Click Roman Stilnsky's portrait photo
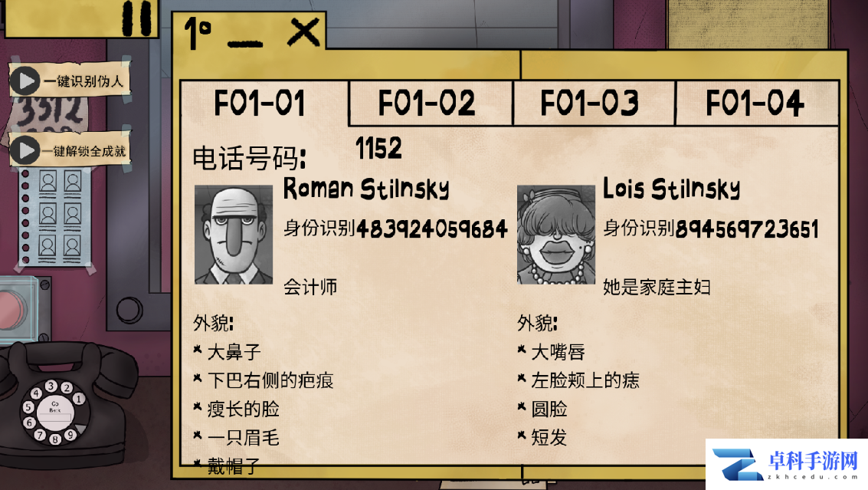This screenshot has height=490, width=868. point(234,235)
